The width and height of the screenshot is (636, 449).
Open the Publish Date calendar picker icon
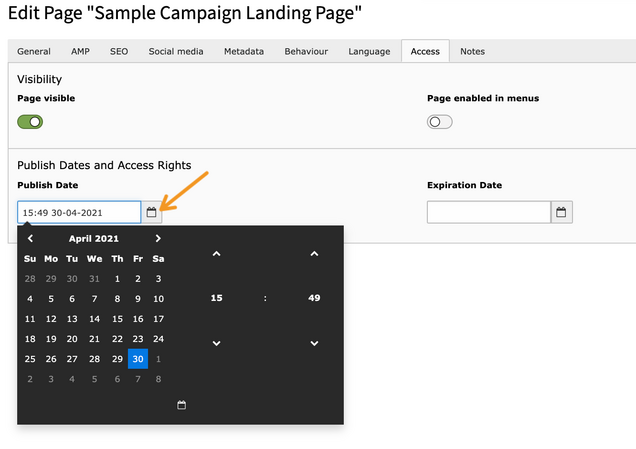click(x=151, y=212)
